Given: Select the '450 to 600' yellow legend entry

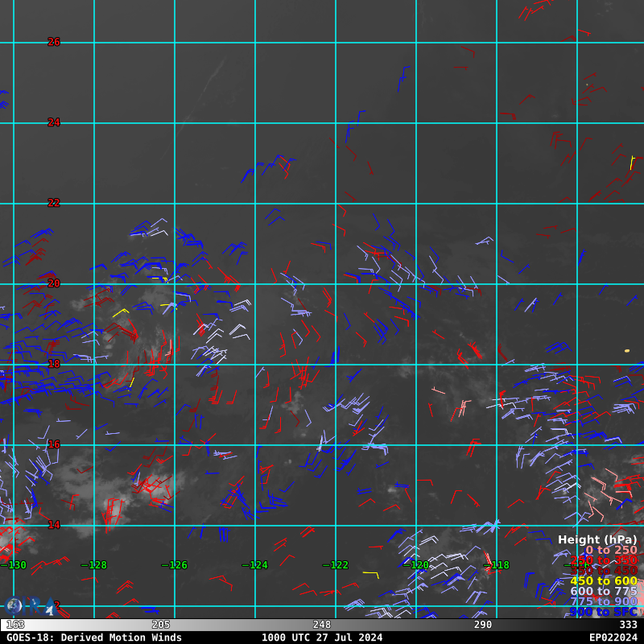Looking at the screenshot, I should [x=603, y=581].
